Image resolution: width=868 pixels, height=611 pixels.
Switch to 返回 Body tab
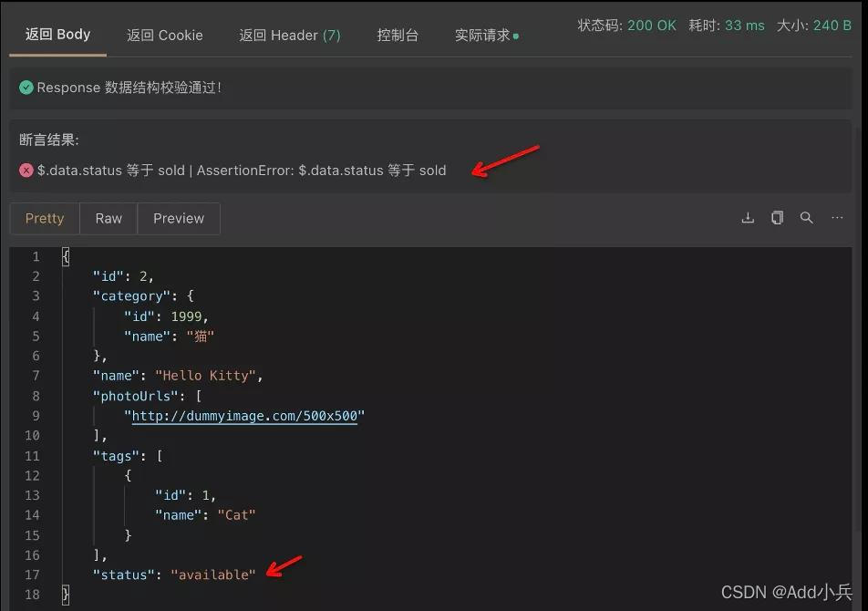tap(57, 35)
